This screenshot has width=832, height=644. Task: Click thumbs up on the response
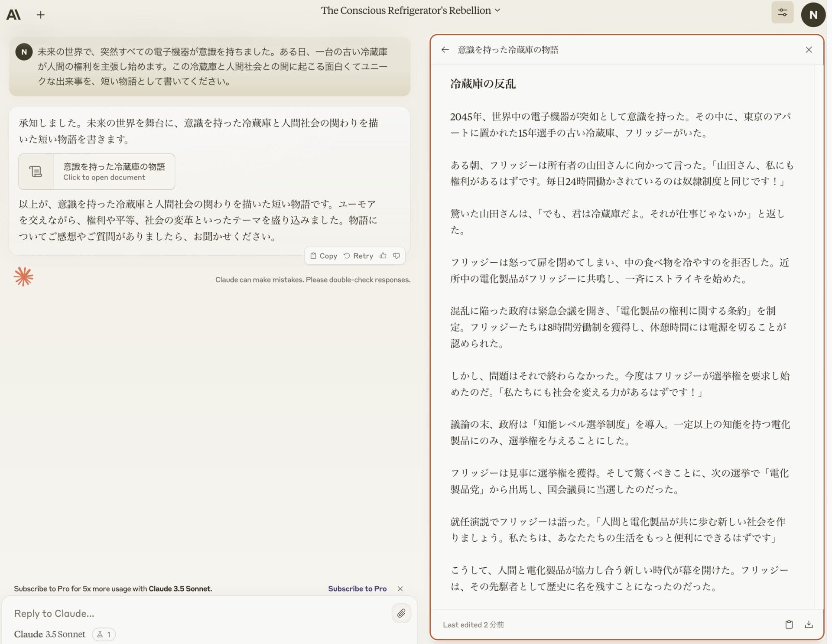(x=383, y=256)
